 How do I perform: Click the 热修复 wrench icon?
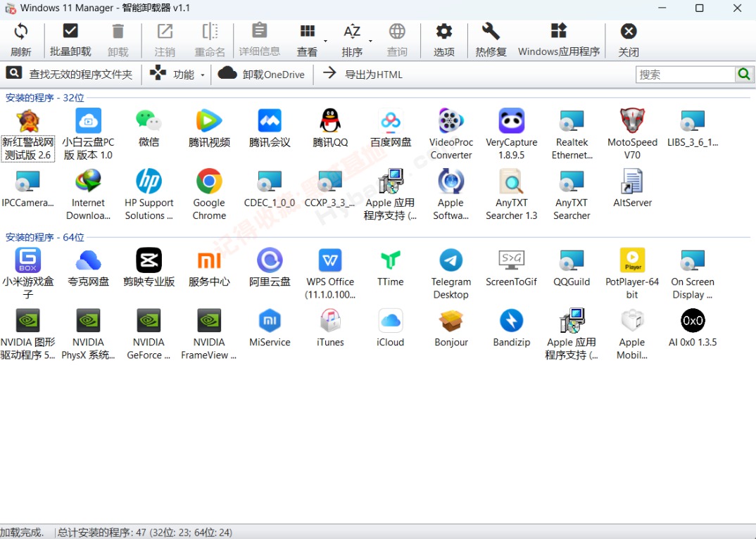pyautogui.click(x=491, y=32)
